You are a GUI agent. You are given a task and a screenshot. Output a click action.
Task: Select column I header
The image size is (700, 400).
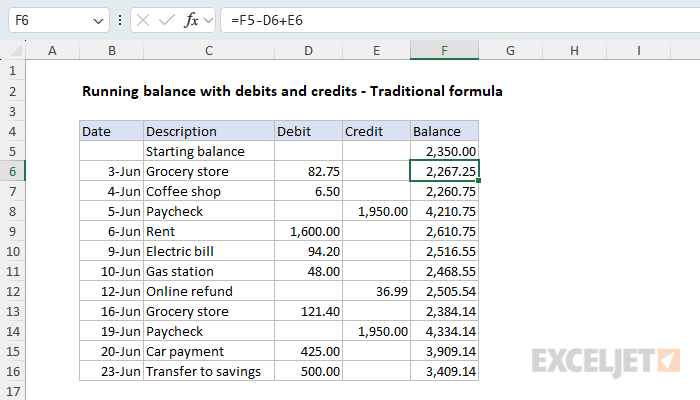638,50
